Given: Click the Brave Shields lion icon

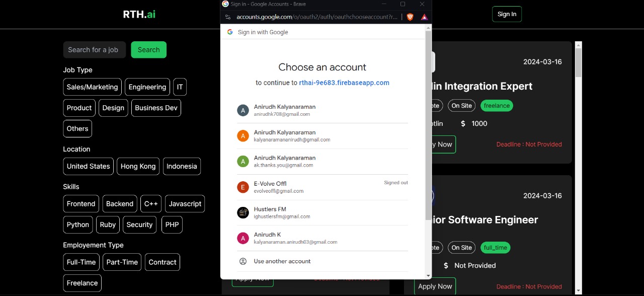Looking at the screenshot, I should click(x=410, y=17).
